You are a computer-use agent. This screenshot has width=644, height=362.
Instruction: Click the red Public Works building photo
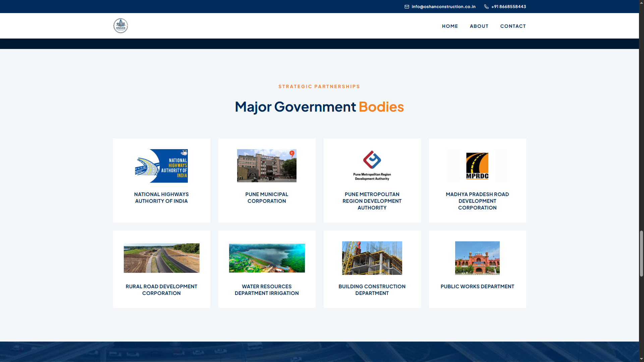pos(477,258)
